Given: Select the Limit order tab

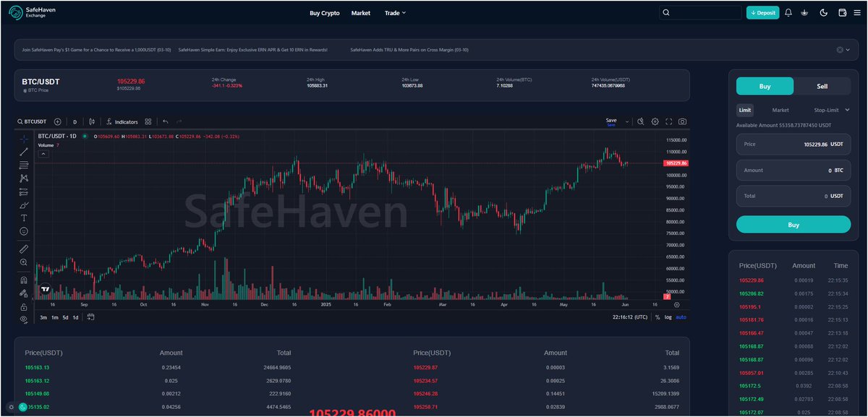Looking at the screenshot, I should [745, 110].
